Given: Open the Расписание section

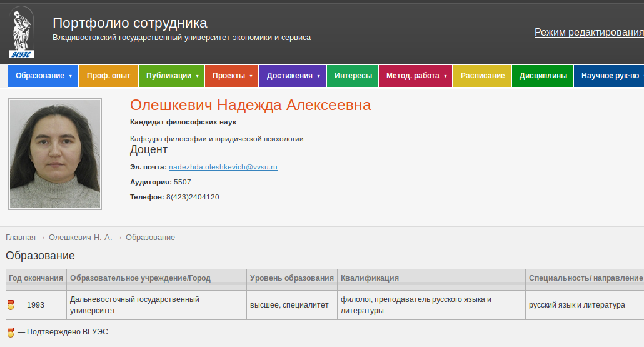Looking at the screenshot, I should [482, 76].
